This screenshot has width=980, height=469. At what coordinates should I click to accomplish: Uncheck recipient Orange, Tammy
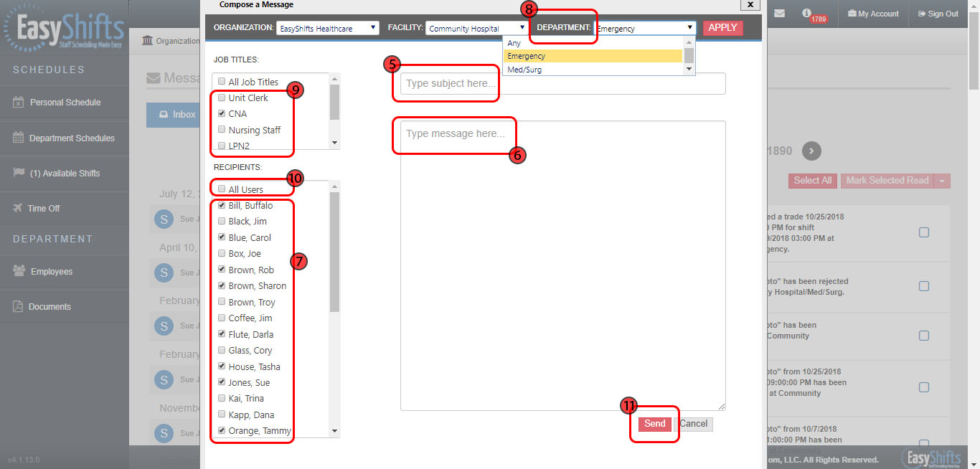pyautogui.click(x=222, y=431)
